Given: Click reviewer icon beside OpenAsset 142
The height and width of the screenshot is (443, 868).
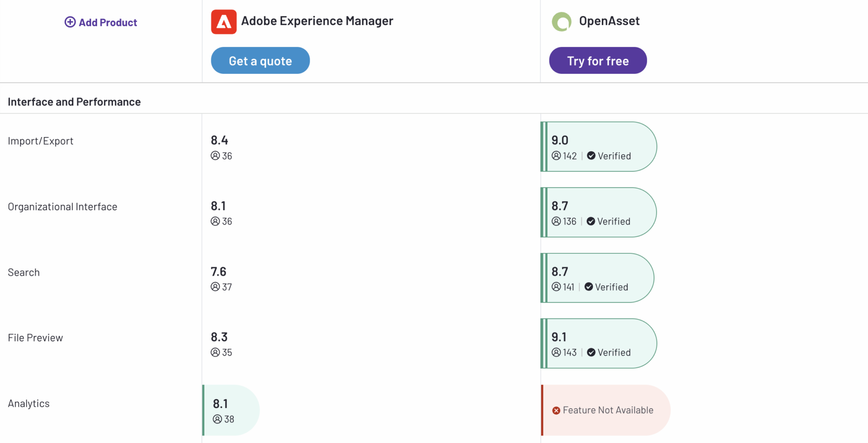Looking at the screenshot, I should [556, 156].
